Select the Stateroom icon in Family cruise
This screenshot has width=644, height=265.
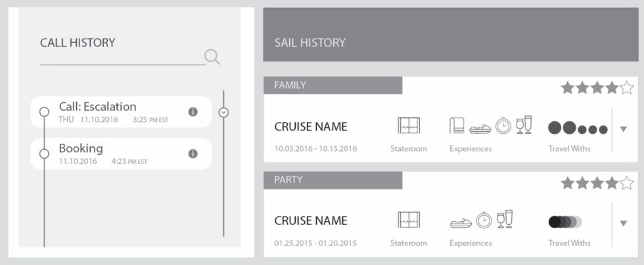pos(409,125)
